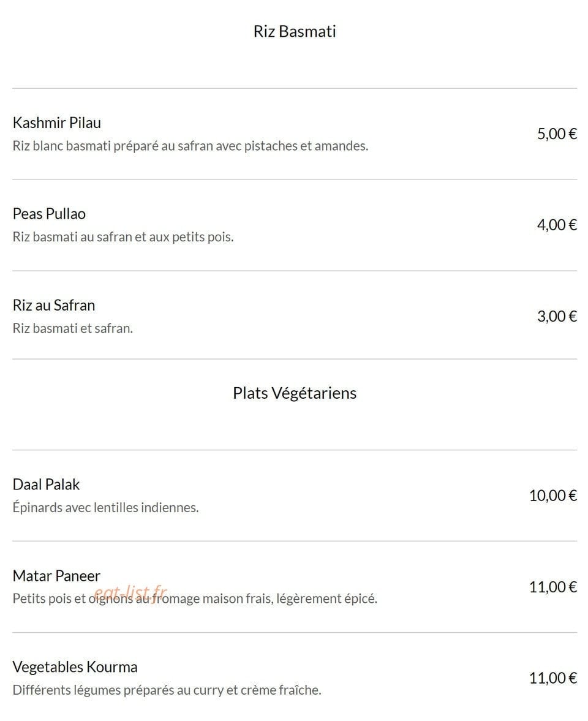Open the Daal Palak dish
588x721 pixels.
46,484
